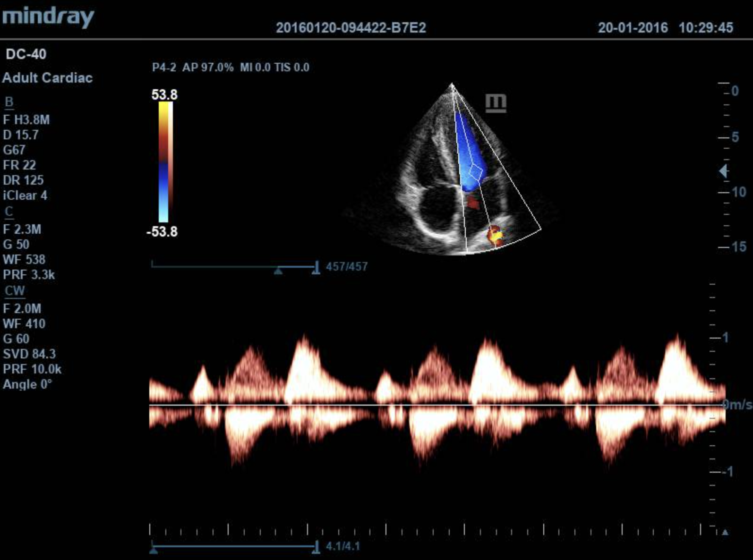Click the mindray logo

click(48, 17)
